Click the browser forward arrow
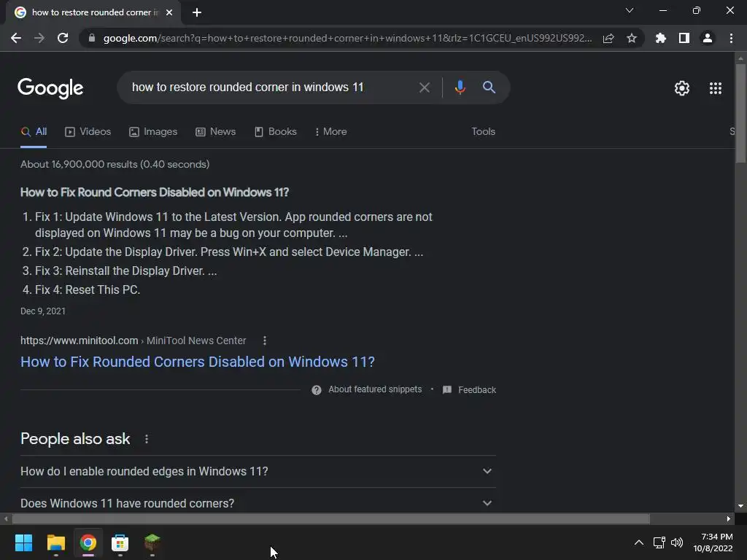 39,38
